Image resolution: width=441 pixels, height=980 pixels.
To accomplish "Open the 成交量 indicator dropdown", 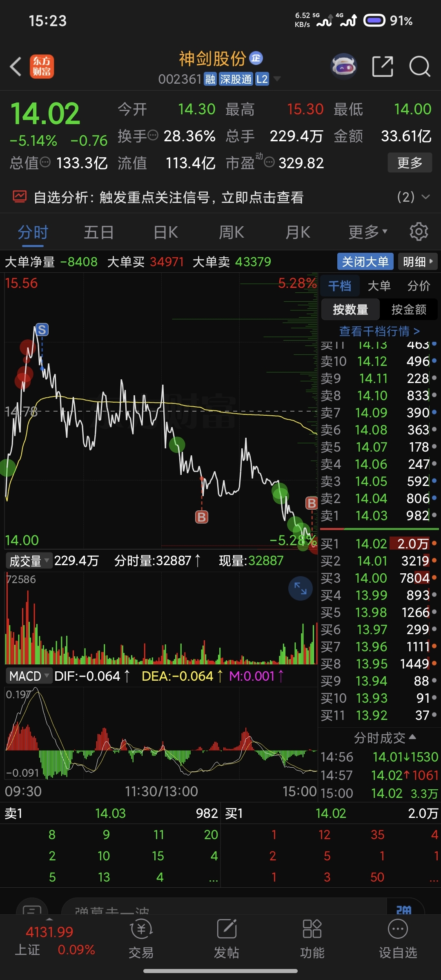I will tap(29, 561).
